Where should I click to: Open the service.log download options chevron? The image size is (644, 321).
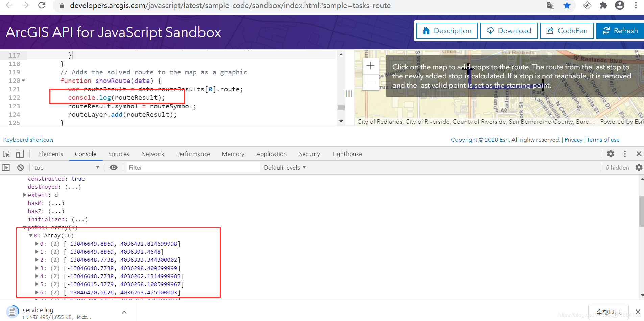point(124,312)
